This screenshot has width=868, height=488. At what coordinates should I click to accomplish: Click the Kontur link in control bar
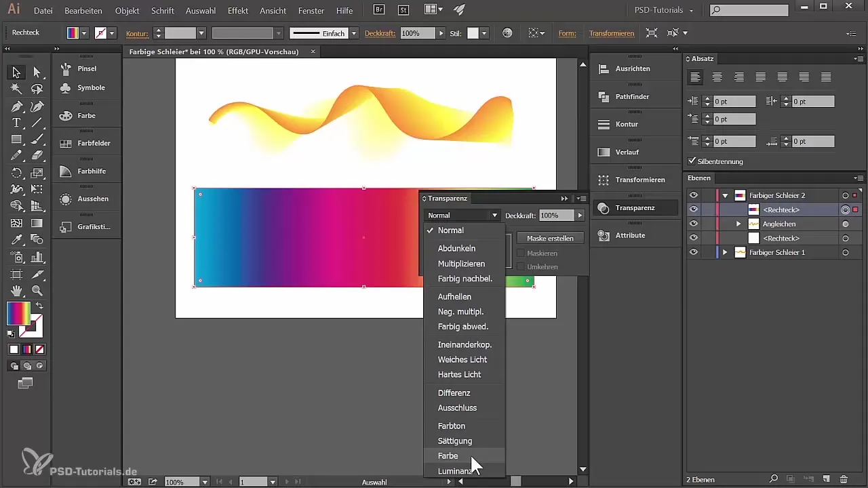click(x=137, y=33)
